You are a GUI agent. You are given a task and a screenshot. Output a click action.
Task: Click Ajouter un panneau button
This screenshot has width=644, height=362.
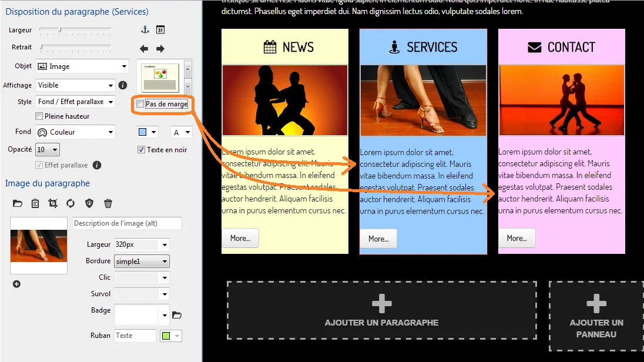coord(596,316)
